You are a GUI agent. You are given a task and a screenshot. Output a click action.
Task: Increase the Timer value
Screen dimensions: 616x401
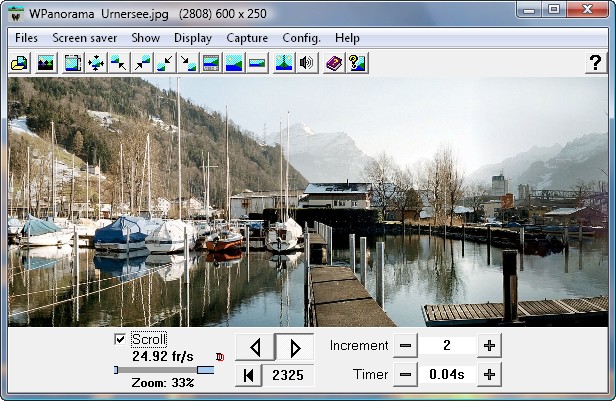coord(490,375)
